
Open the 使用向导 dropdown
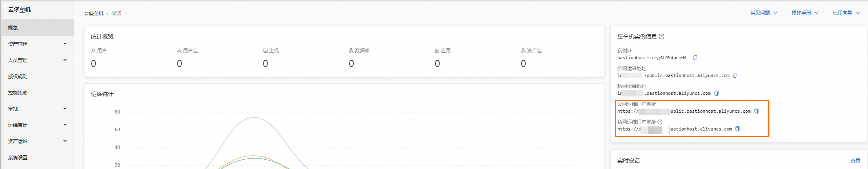click(x=846, y=13)
